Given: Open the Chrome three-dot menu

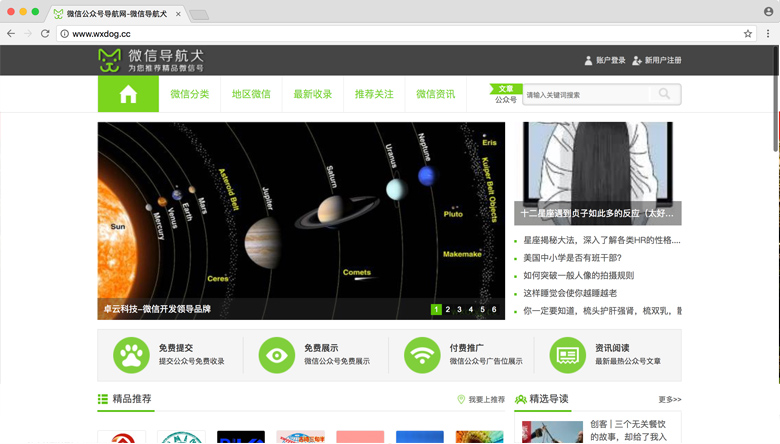Looking at the screenshot, I should pyautogui.click(x=768, y=34).
